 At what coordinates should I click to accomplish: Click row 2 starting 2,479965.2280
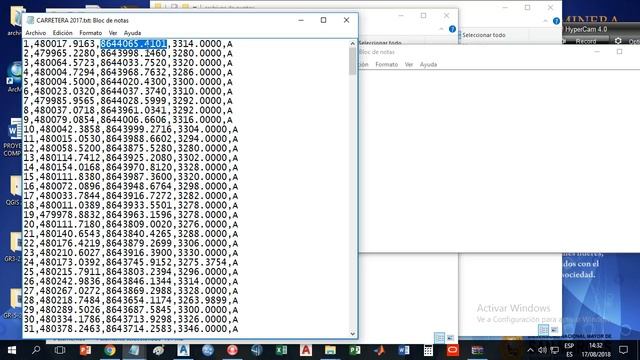[x=128, y=53]
